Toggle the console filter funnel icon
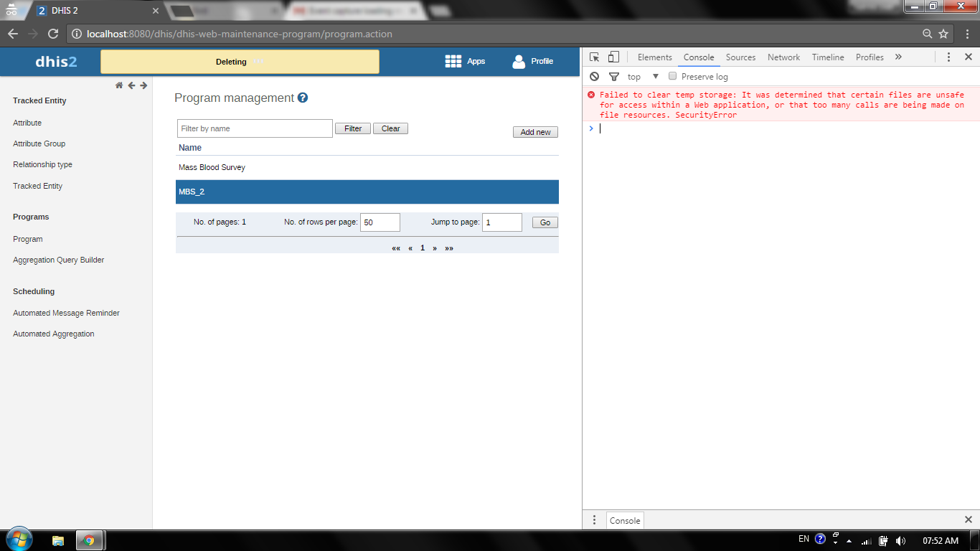The image size is (980, 551). tap(613, 77)
